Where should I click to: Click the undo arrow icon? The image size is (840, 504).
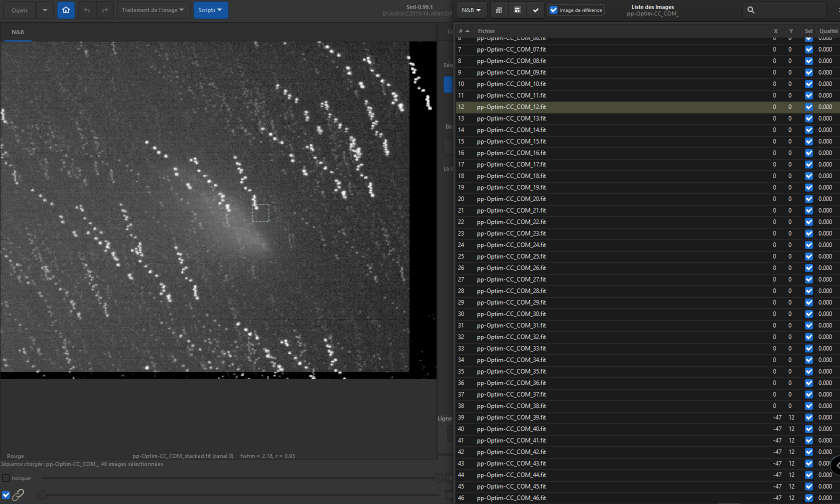point(87,10)
